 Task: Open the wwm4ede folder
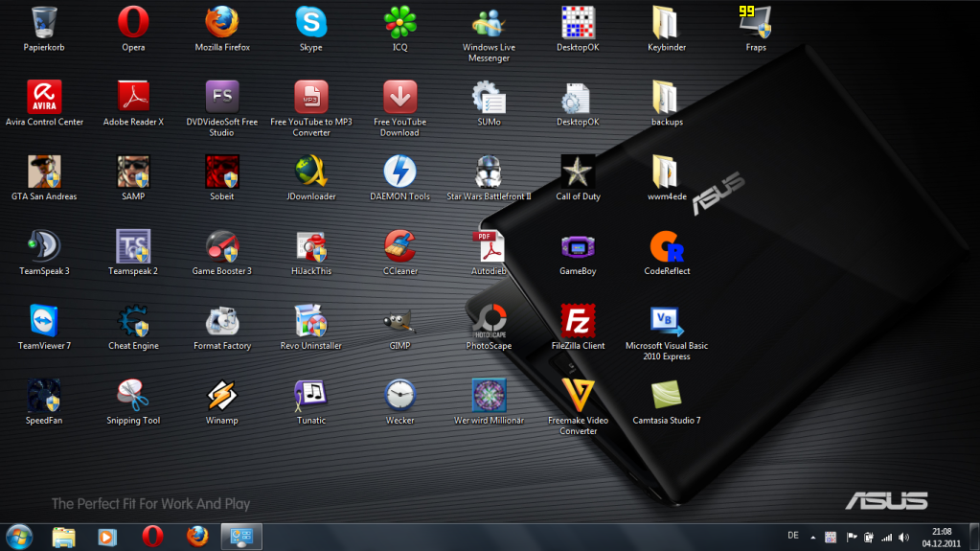(x=667, y=178)
